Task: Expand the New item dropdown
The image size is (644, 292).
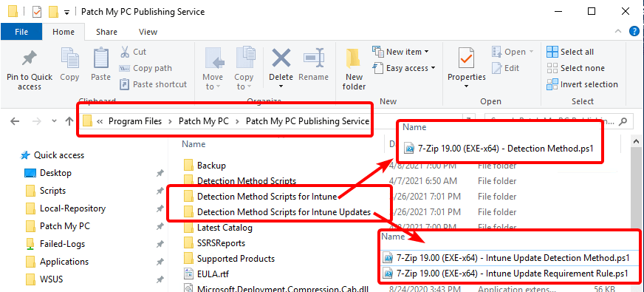Action: (x=426, y=52)
